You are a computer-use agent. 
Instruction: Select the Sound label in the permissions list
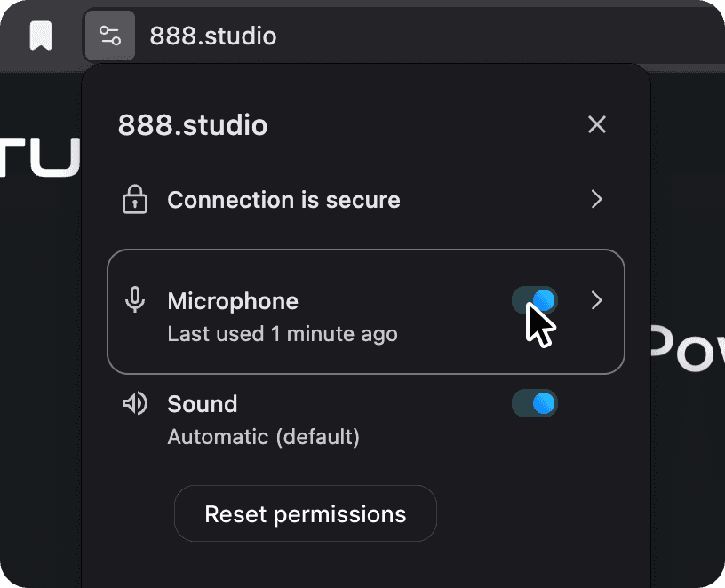click(x=202, y=404)
